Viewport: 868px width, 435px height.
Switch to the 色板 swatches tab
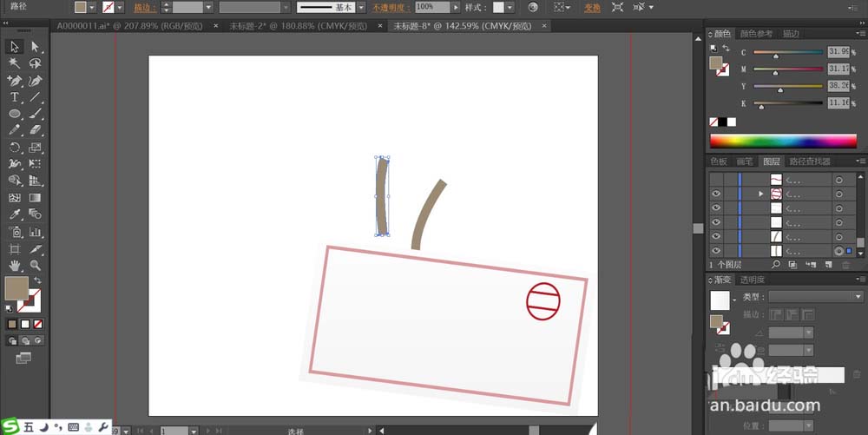pos(719,161)
